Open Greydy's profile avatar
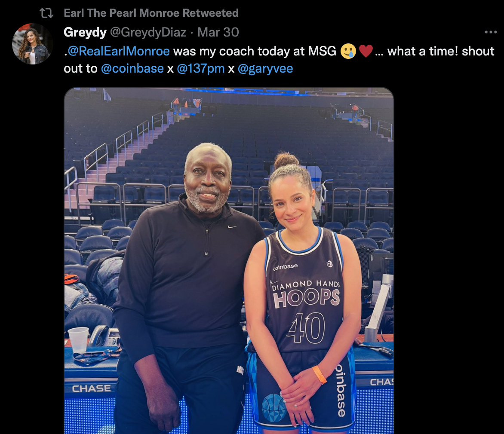 click(32, 44)
